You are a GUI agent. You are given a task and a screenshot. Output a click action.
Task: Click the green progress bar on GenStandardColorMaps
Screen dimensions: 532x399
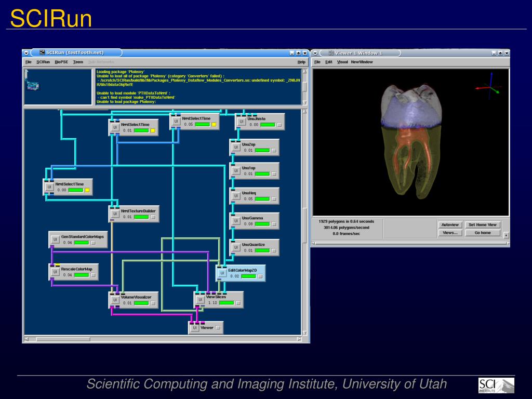tap(82, 243)
